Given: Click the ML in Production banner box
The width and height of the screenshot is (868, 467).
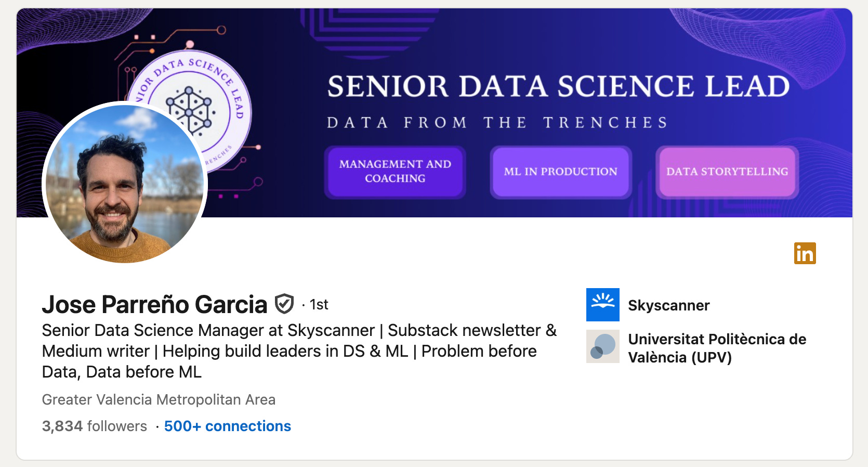Looking at the screenshot, I should pyautogui.click(x=560, y=172).
